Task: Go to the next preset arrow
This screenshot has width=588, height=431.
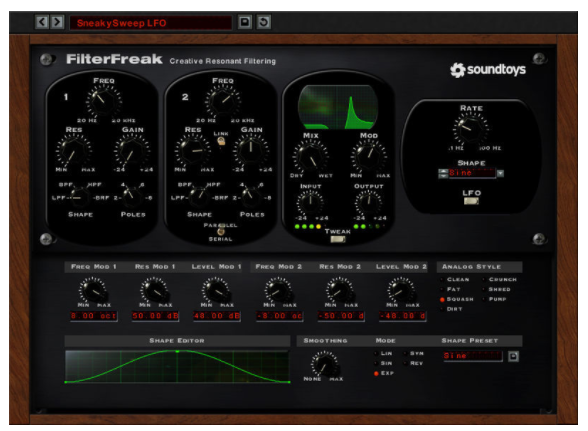Action: point(57,22)
